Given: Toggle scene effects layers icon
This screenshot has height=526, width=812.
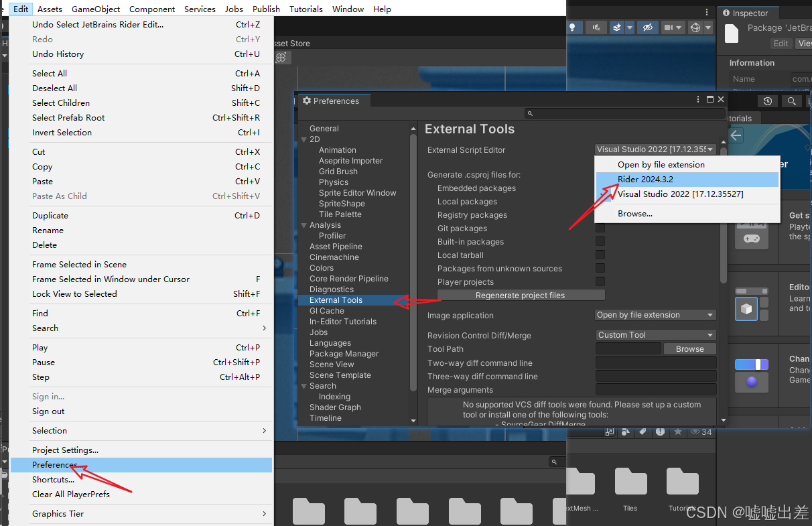Looking at the screenshot, I should (617, 27).
